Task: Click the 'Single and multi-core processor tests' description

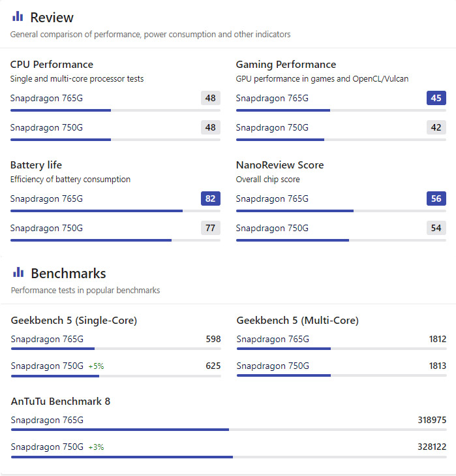Action: (77, 79)
